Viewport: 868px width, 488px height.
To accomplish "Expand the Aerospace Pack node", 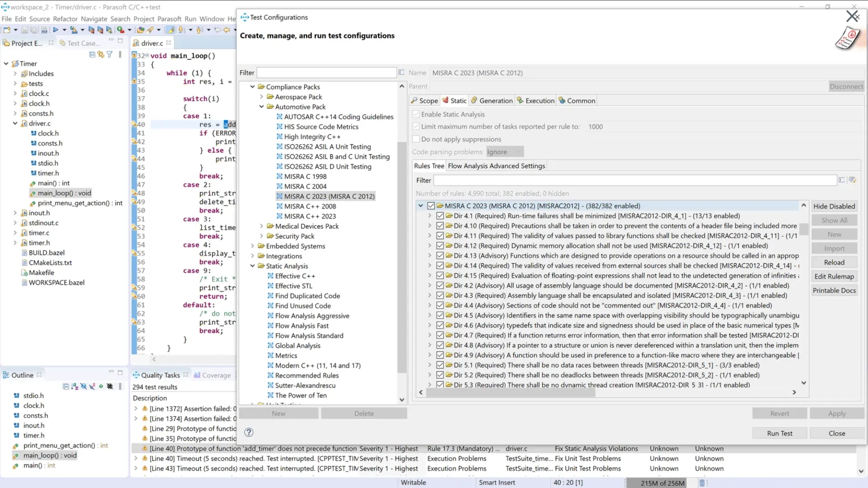I will click(262, 97).
